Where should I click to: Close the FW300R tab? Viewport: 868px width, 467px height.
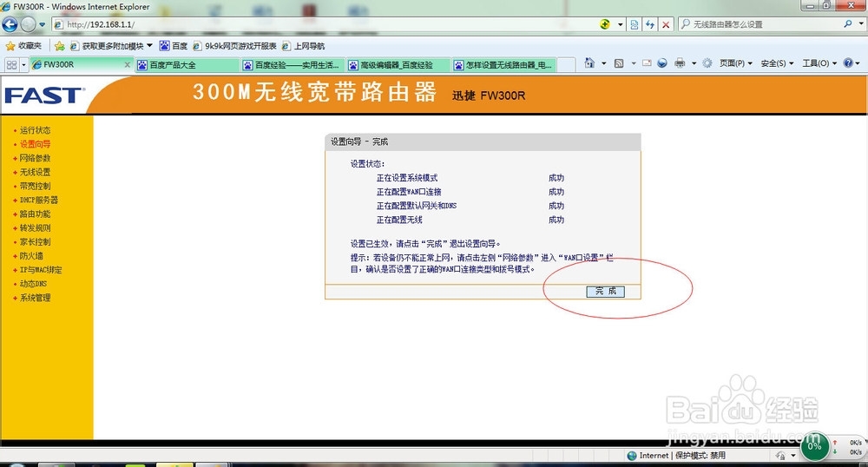pos(128,65)
